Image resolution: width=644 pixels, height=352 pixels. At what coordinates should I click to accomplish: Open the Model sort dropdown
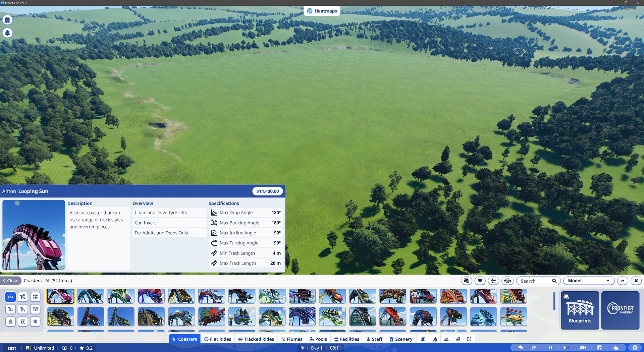click(x=589, y=281)
